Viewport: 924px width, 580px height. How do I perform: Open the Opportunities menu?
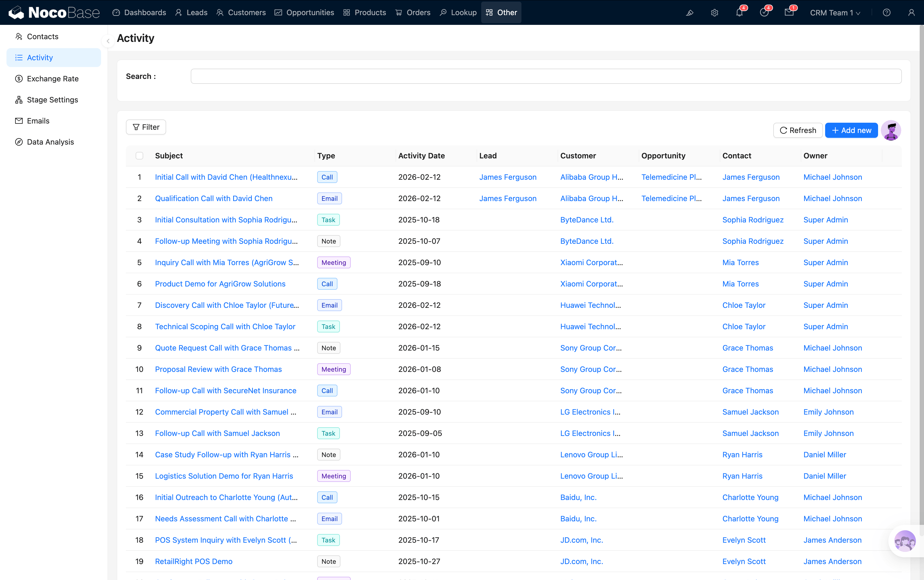(x=304, y=13)
